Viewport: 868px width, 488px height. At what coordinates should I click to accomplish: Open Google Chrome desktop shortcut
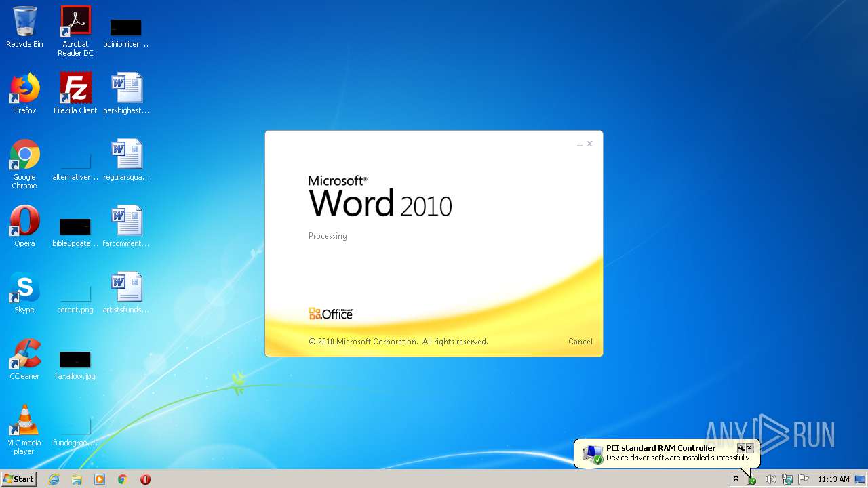tap(24, 164)
